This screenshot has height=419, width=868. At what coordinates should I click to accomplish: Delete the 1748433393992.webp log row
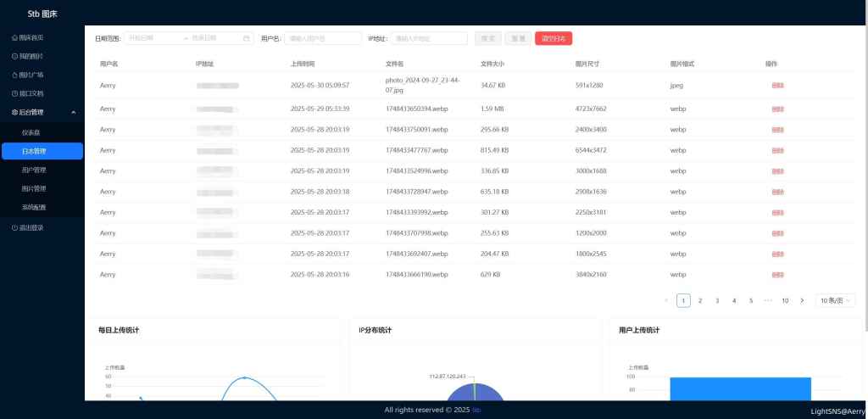click(x=778, y=213)
